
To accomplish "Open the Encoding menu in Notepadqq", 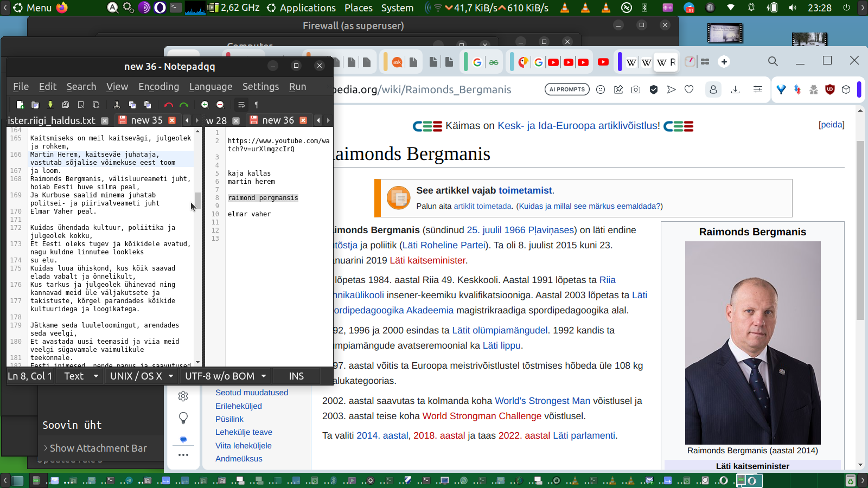I will [x=158, y=87].
